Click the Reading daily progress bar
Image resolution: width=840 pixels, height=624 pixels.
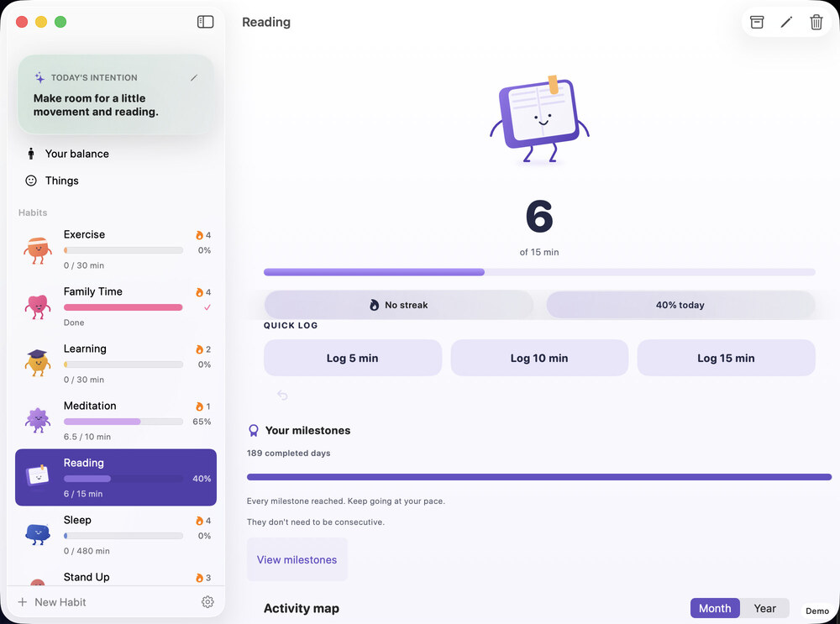click(539, 272)
